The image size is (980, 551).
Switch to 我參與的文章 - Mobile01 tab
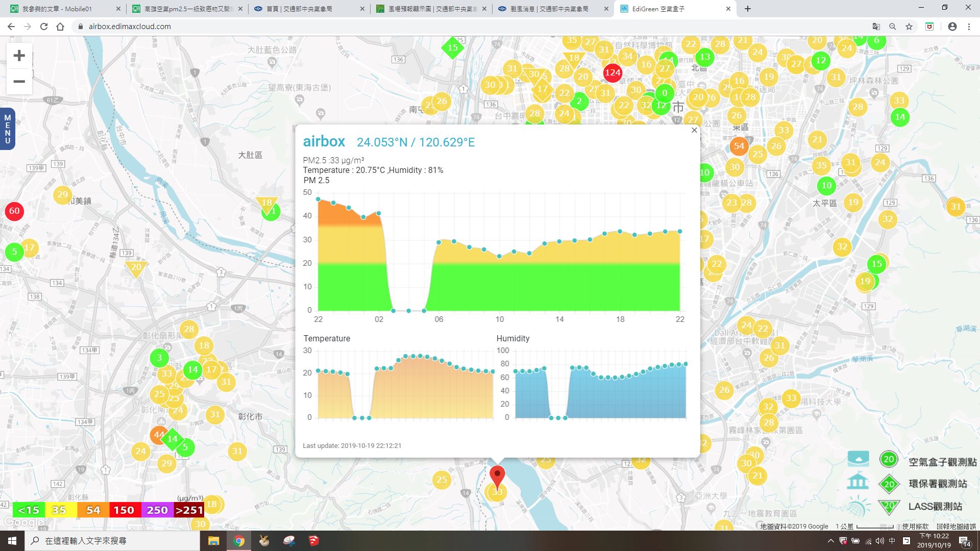(64, 9)
